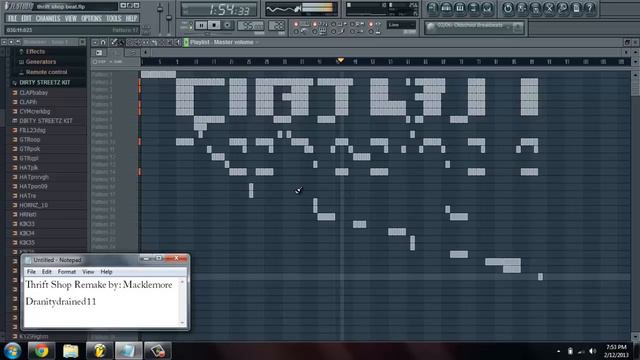
Task: Open the project browser preset dropdown
Action: pyautogui.click(x=474, y=27)
